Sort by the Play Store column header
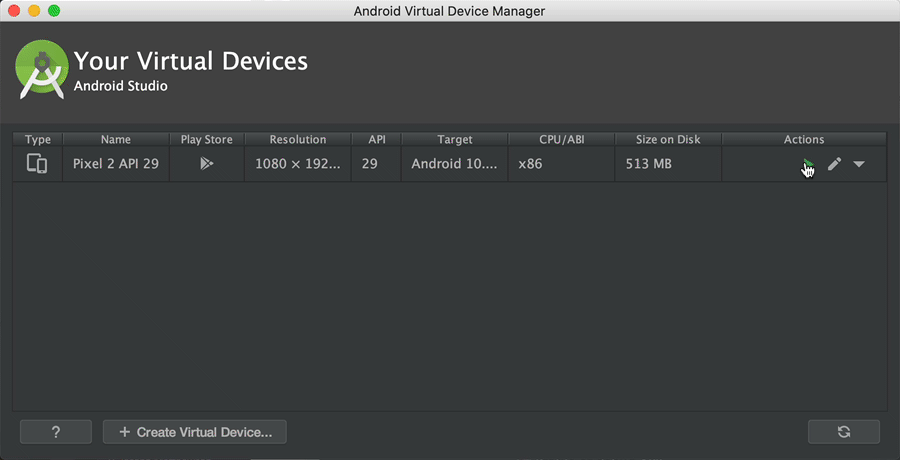 pos(207,140)
